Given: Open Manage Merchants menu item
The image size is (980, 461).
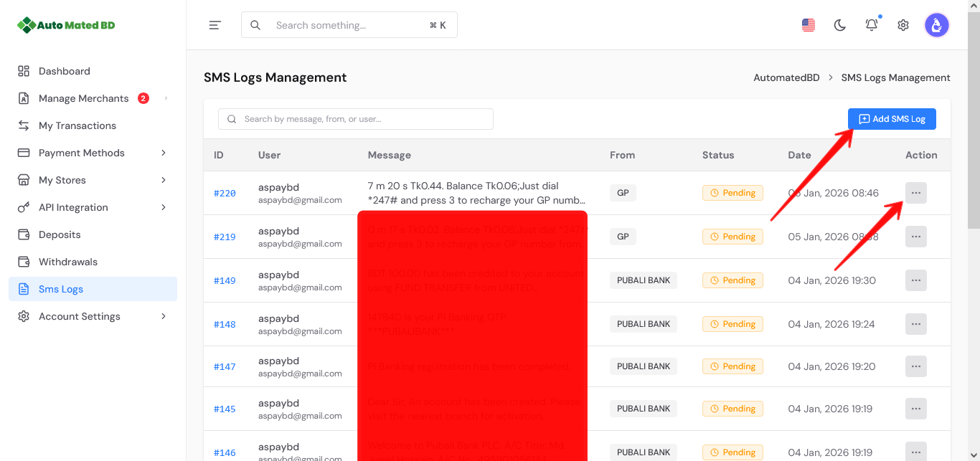Looking at the screenshot, I should 84,98.
